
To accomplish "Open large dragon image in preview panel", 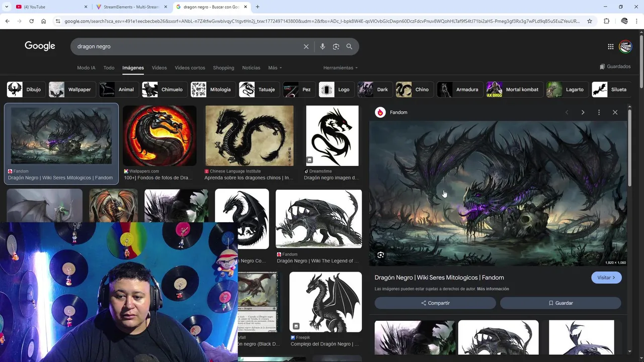I will click(498, 194).
